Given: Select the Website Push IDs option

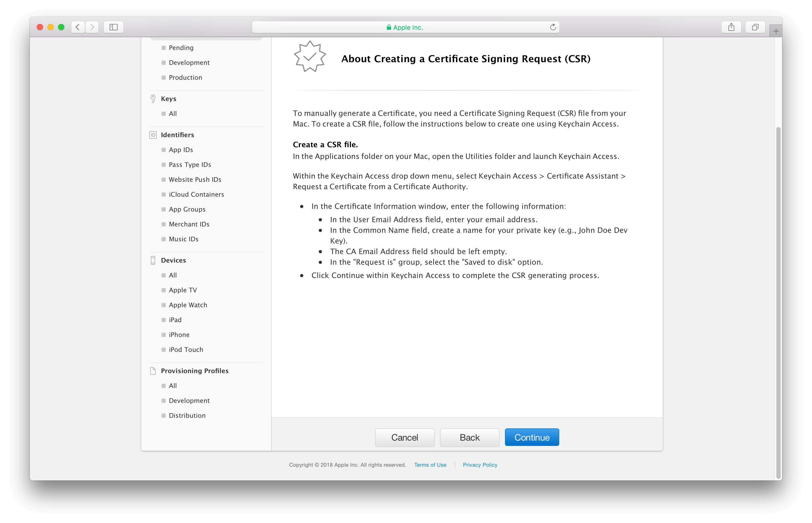Looking at the screenshot, I should [x=195, y=179].
